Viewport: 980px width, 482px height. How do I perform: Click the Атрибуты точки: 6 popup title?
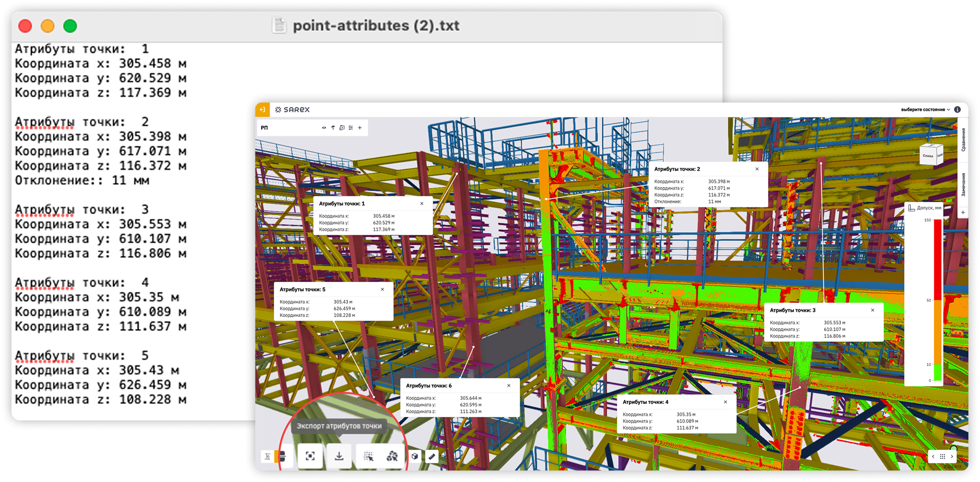coord(429,386)
